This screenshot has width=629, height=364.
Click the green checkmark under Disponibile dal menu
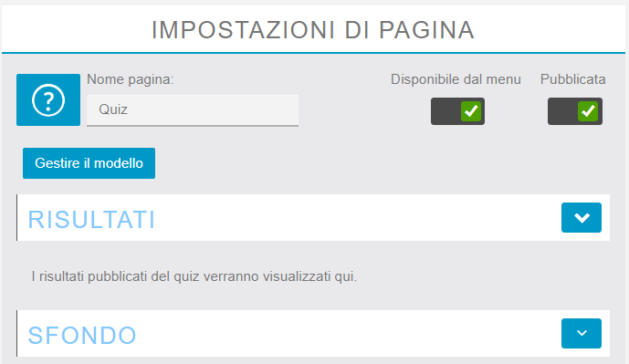pos(471,111)
